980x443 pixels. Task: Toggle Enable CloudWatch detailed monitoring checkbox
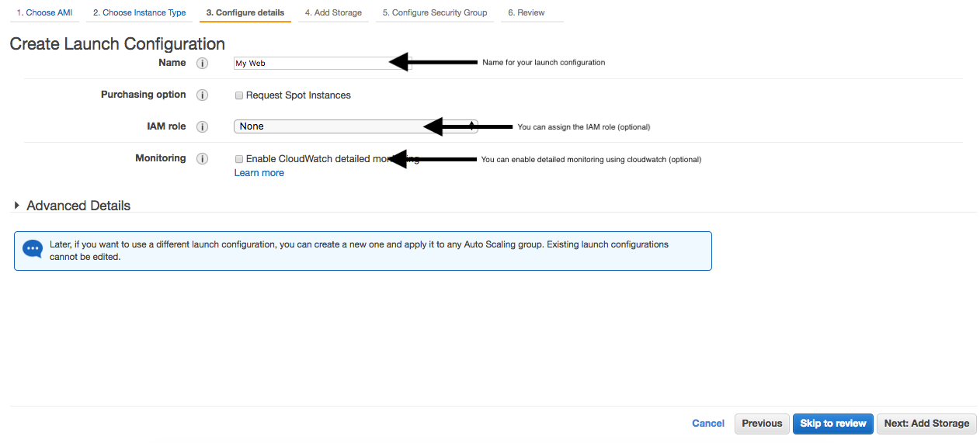(x=239, y=159)
